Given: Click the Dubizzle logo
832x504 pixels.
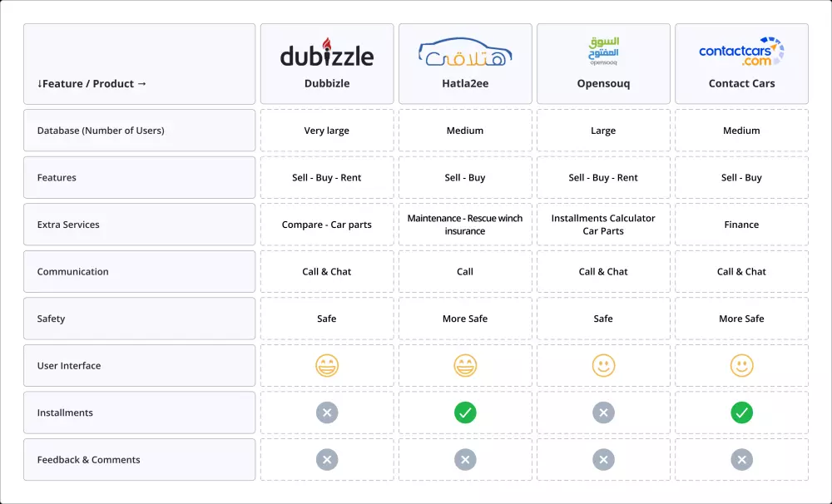Looking at the screenshot, I should (x=327, y=54).
